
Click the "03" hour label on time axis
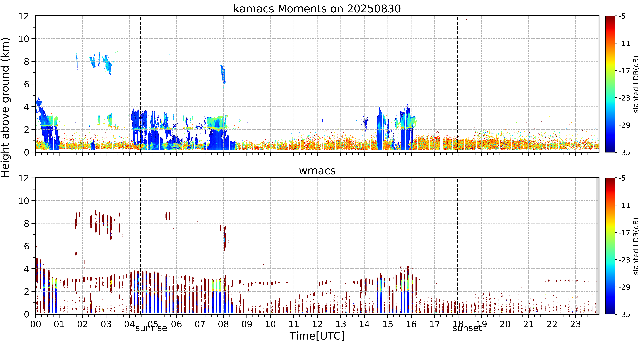[x=106, y=324]
